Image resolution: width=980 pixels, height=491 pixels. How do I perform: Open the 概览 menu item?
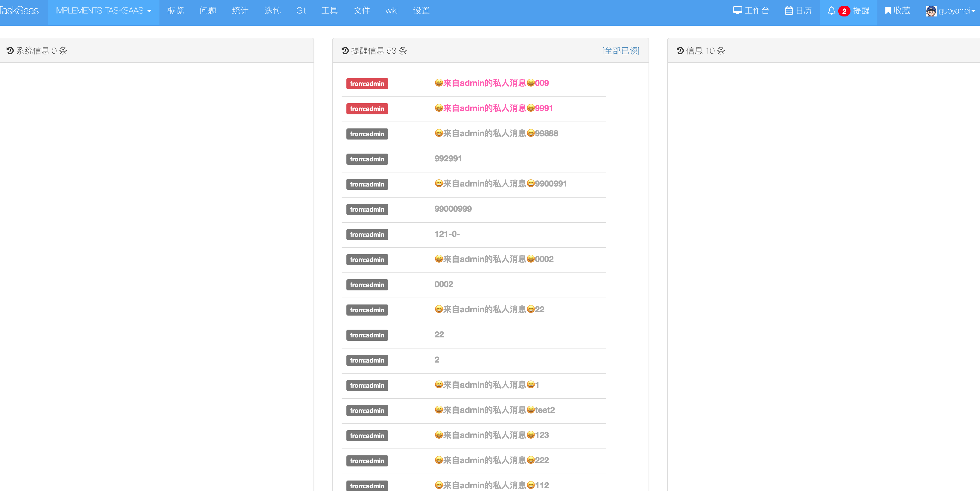click(175, 11)
